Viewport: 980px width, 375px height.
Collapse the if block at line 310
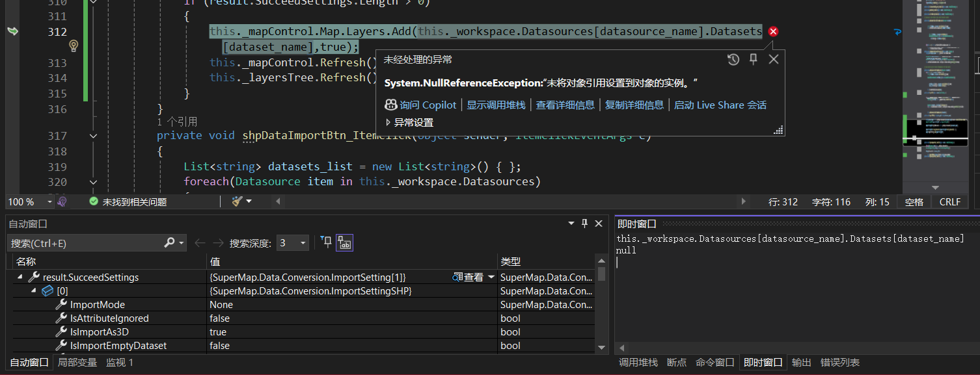click(93, 2)
